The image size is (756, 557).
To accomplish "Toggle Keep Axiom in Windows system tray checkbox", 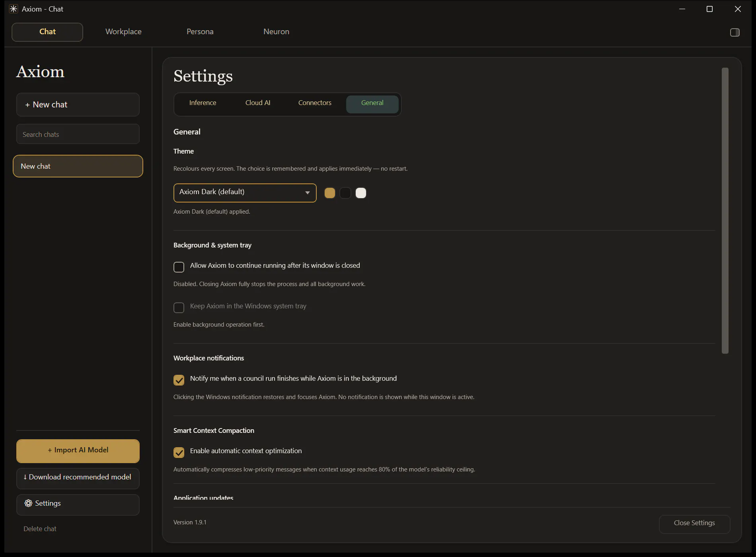I will point(179,308).
